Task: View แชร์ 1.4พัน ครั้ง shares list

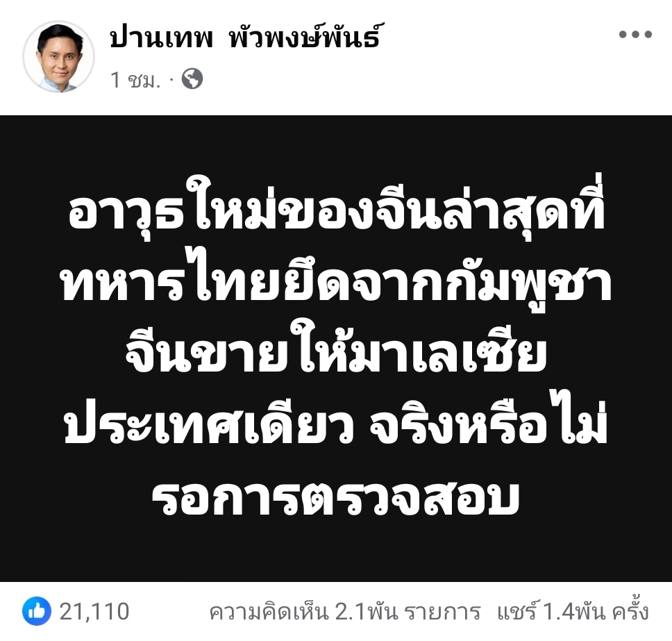Action: click(573, 610)
